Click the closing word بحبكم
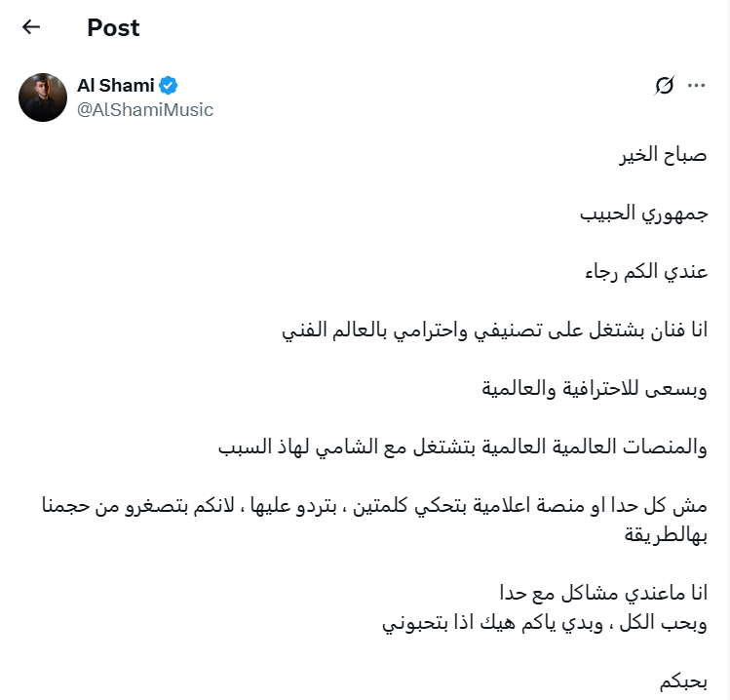 pyautogui.click(x=683, y=681)
